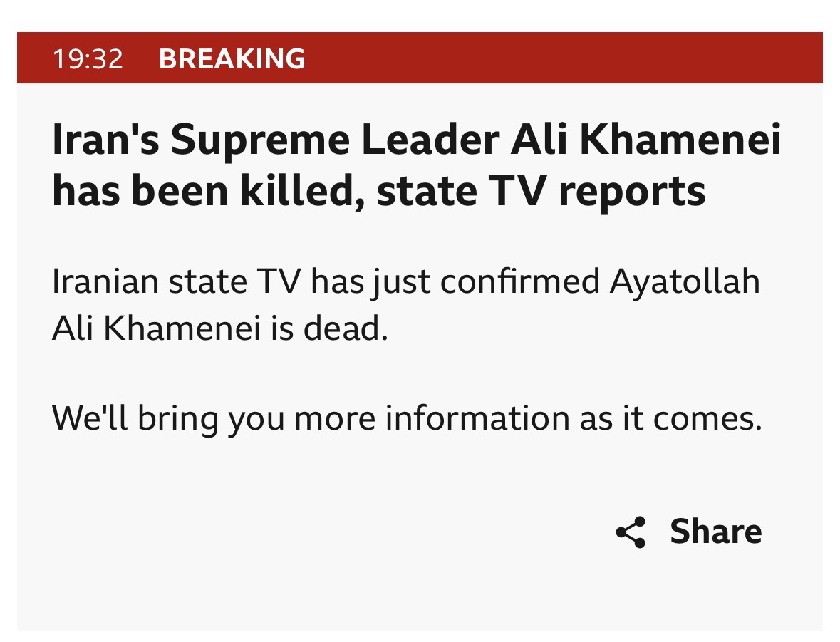Click the 19:32 timestamp

(x=88, y=58)
